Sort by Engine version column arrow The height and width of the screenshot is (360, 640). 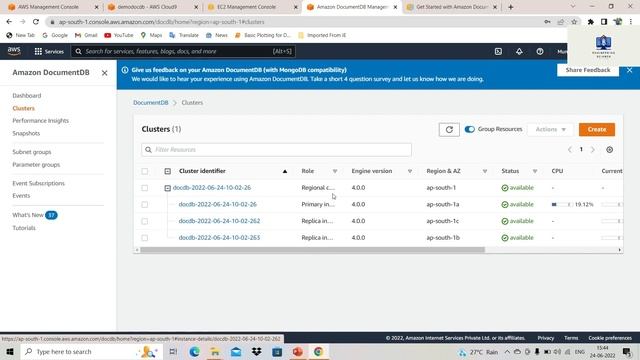[410, 171]
